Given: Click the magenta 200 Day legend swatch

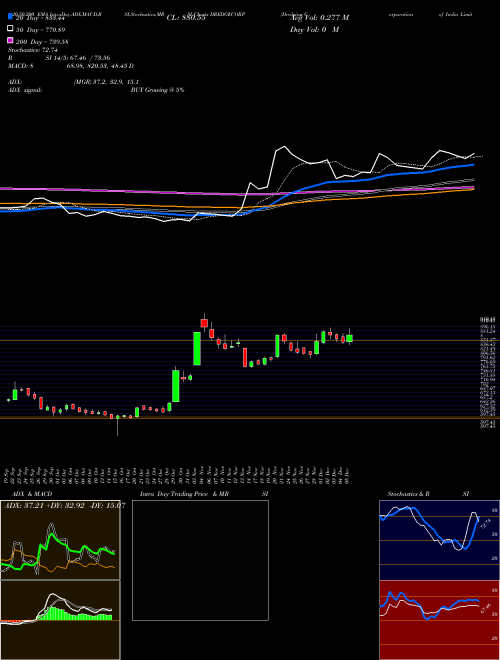Looking at the screenshot, I should [x=10, y=41].
